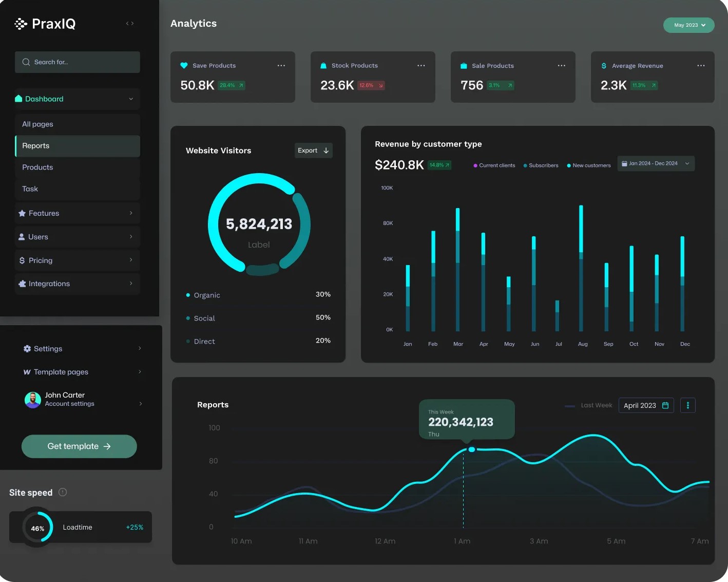Switch to the Products page in sidebar

[77, 167]
